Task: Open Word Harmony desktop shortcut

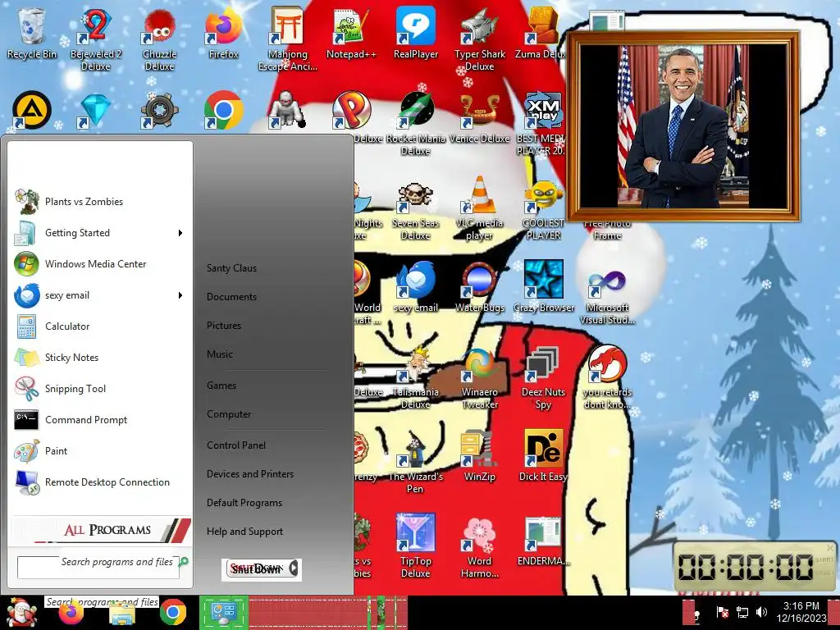Action: (x=479, y=546)
